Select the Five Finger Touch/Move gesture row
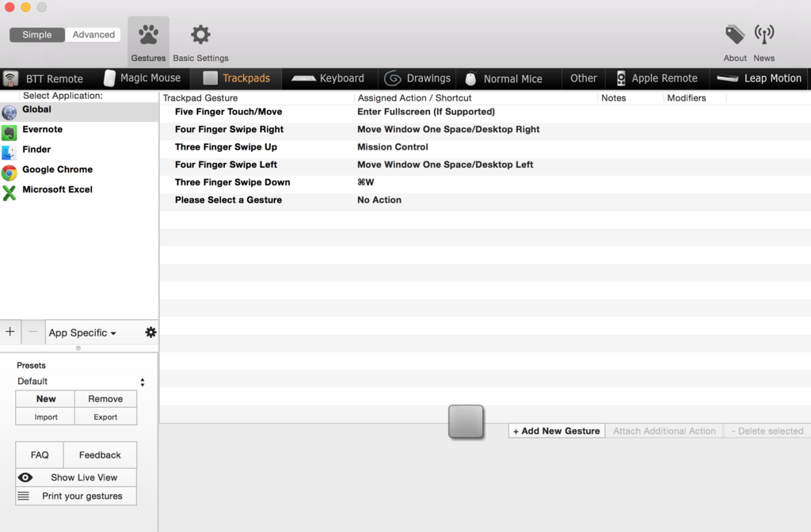This screenshot has width=811, height=532. coord(485,112)
